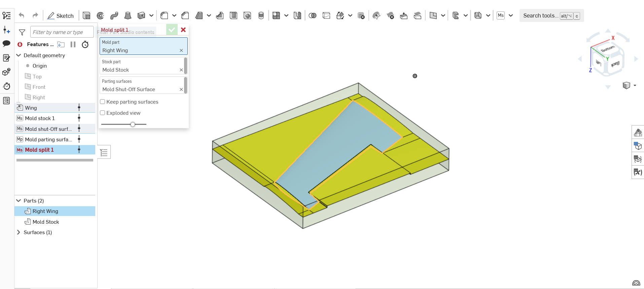Cancel the Mold split 1 dialog

[x=183, y=30]
